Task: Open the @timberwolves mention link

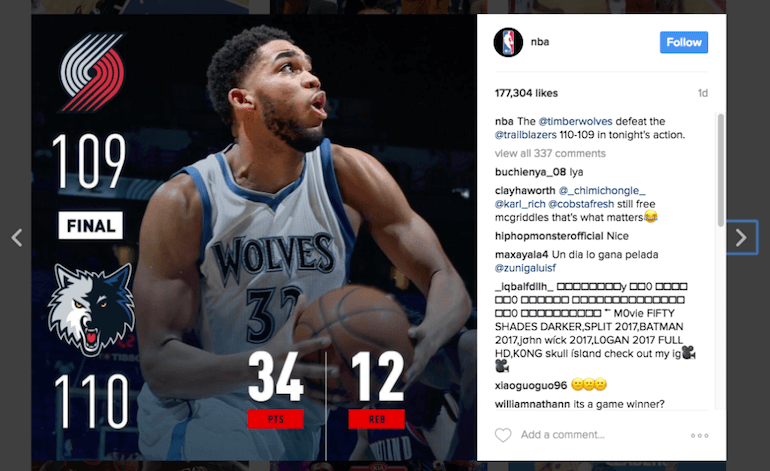Action: click(576, 121)
